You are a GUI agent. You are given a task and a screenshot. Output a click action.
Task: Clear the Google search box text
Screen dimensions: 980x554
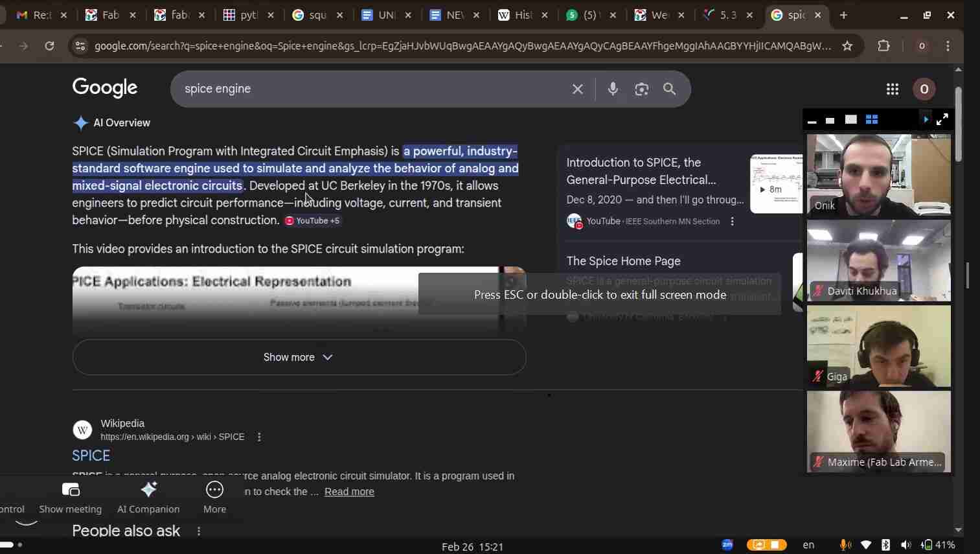point(578,89)
